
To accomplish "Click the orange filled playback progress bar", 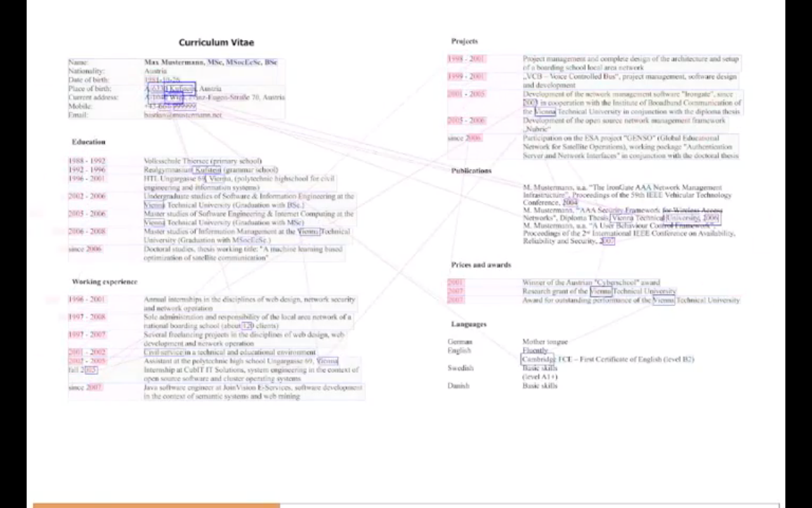I will coord(156,505).
